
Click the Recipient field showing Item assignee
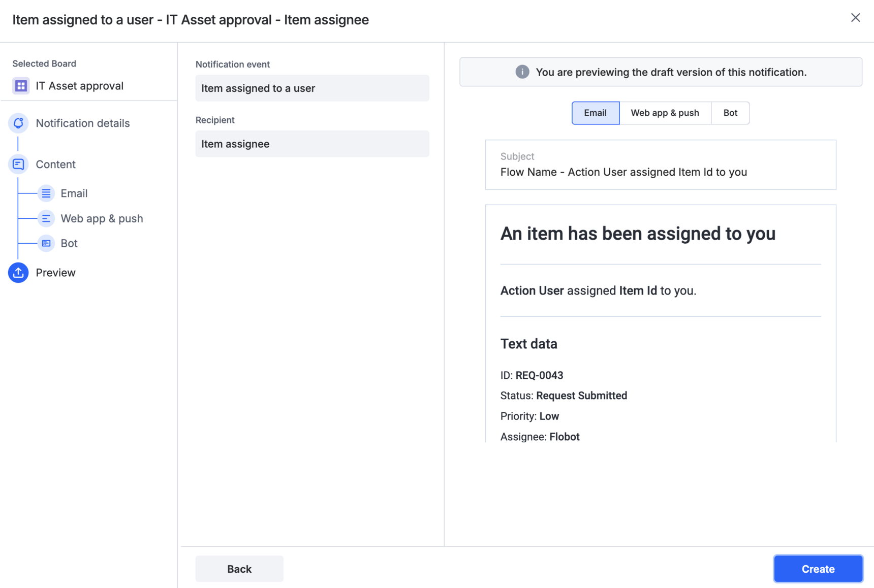pyautogui.click(x=312, y=144)
